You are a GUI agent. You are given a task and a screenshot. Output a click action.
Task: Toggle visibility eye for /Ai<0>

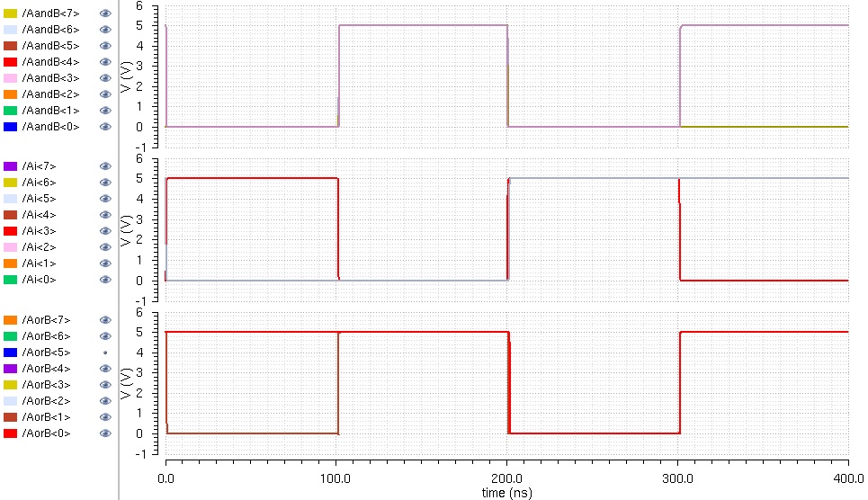tap(105, 280)
